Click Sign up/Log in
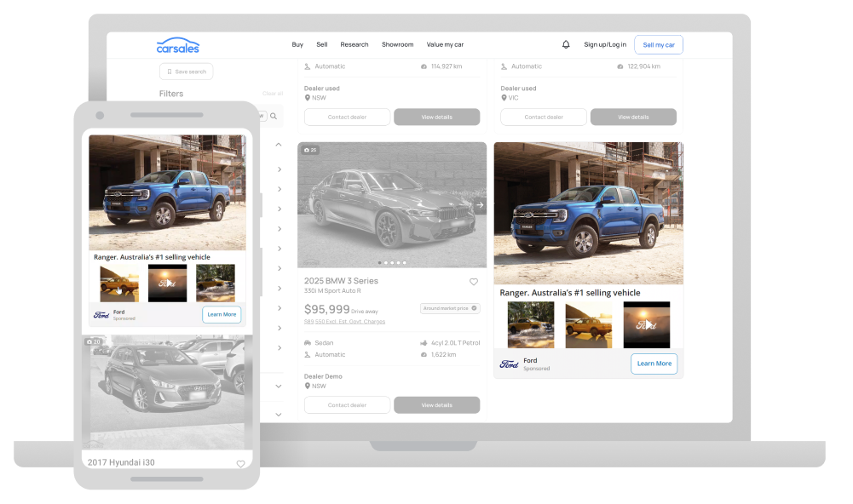This screenshot has height=504, width=853. coord(605,44)
